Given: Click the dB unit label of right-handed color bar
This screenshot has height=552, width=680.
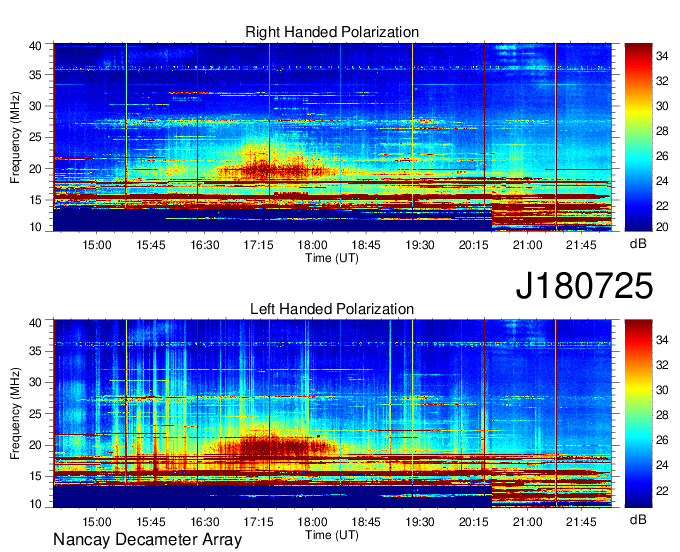Looking at the screenshot, I should pos(638,243).
